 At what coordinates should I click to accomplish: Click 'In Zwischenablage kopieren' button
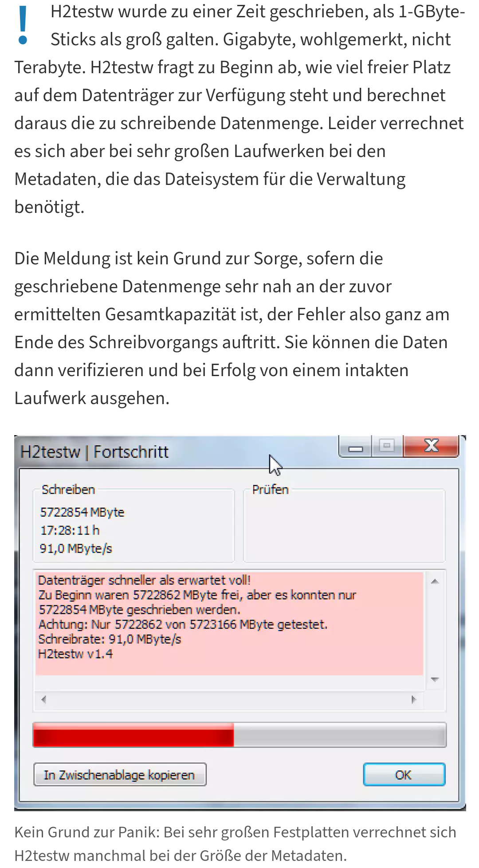click(120, 774)
